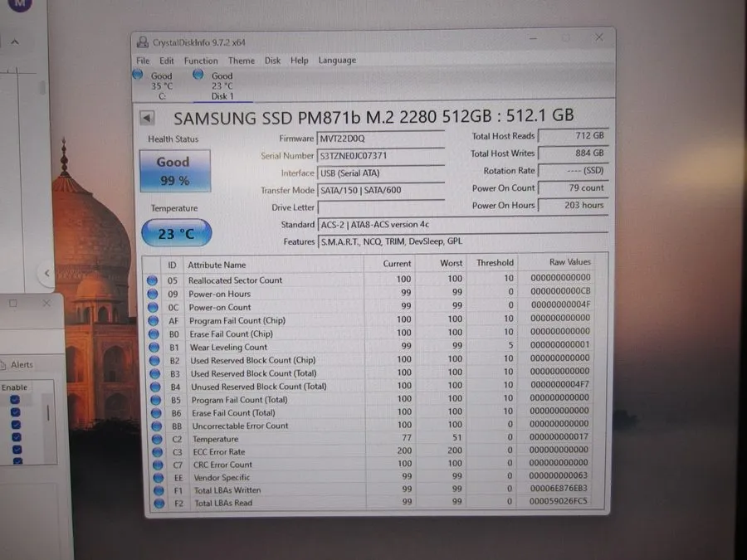747x560 pixels.
Task: Click status icon for Used Reserved Block Count (Total)
Action: [x=155, y=374]
